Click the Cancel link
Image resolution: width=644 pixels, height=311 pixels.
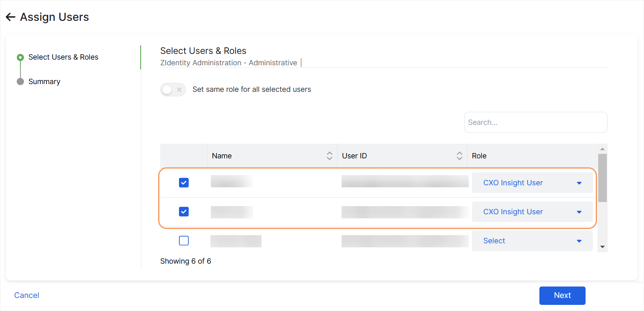pos(27,295)
